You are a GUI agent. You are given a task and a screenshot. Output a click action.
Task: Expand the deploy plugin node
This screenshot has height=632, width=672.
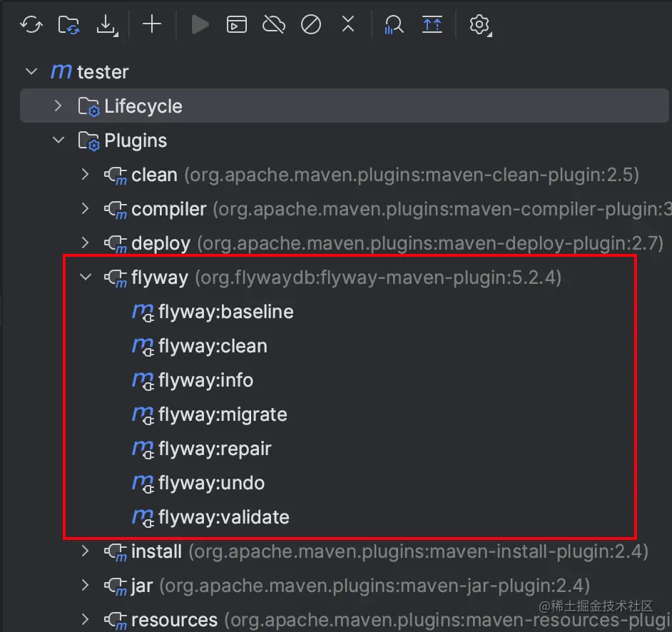86,243
